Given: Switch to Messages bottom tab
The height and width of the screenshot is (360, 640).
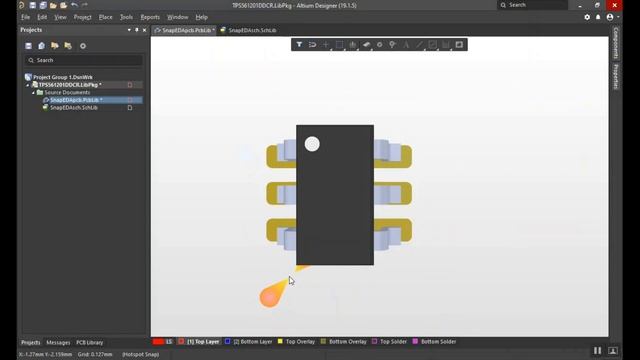Looking at the screenshot, I should click(x=58, y=342).
